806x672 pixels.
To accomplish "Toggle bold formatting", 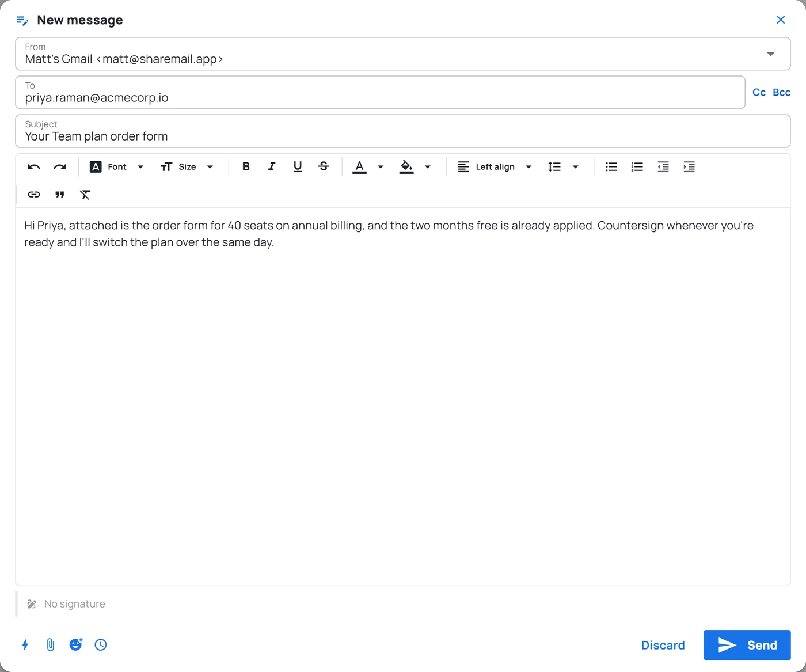I will click(x=246, y=166).
